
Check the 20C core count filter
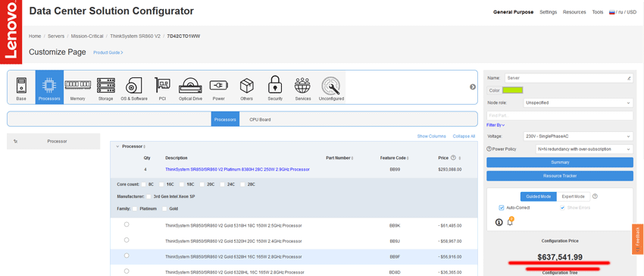[x=202, y=184]
